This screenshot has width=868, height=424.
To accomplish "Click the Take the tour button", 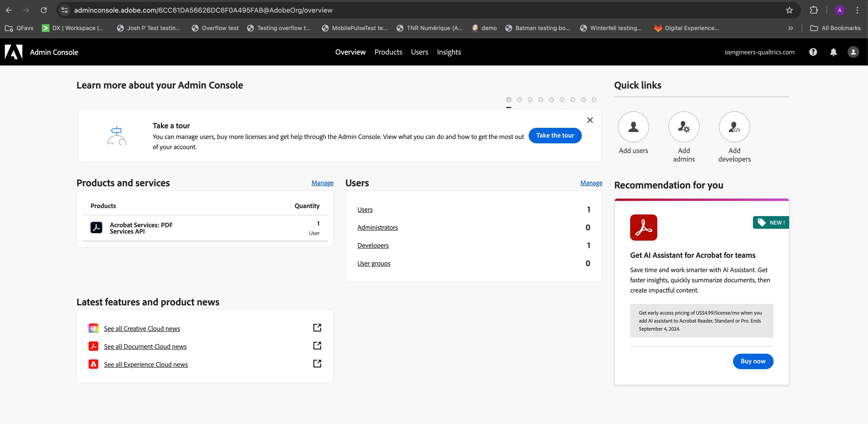I will click(555, 135).
